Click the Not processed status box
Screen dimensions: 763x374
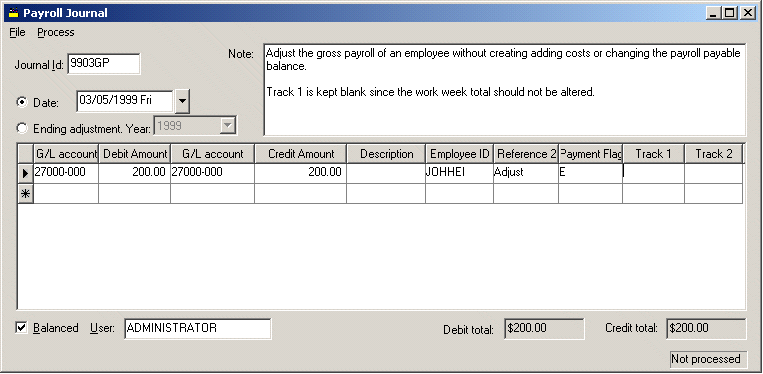click(708, 359)
